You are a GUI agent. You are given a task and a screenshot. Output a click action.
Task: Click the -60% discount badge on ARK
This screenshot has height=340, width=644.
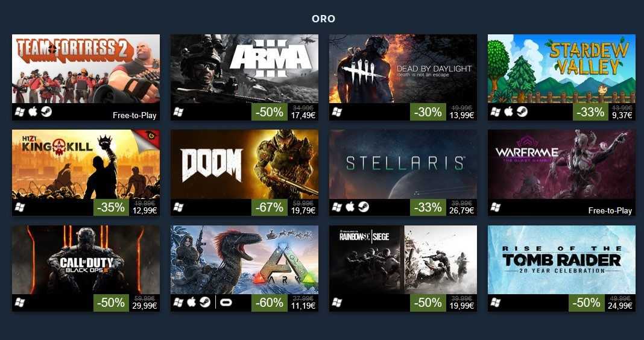click(270, 303)
